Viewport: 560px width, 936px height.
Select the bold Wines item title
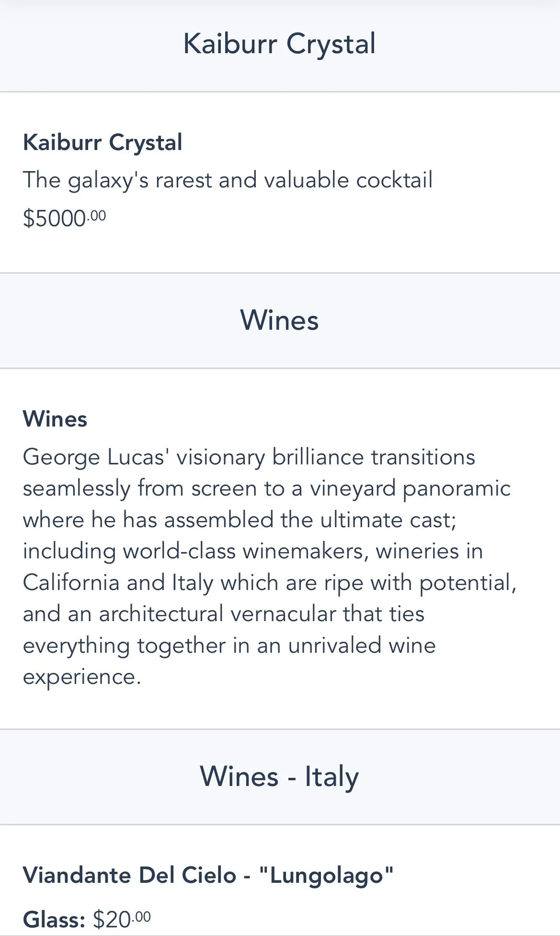(x=55, y=419)
